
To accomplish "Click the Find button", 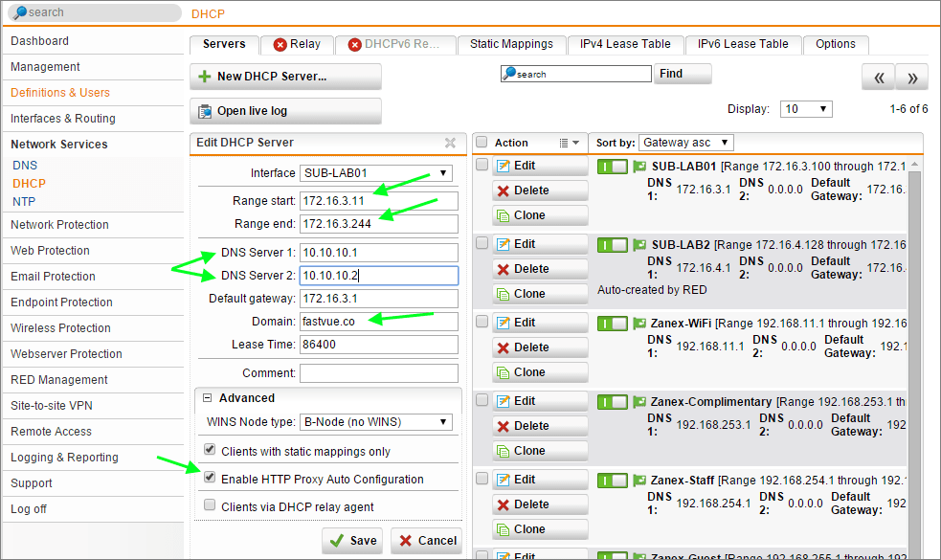I will click(683, 74).
